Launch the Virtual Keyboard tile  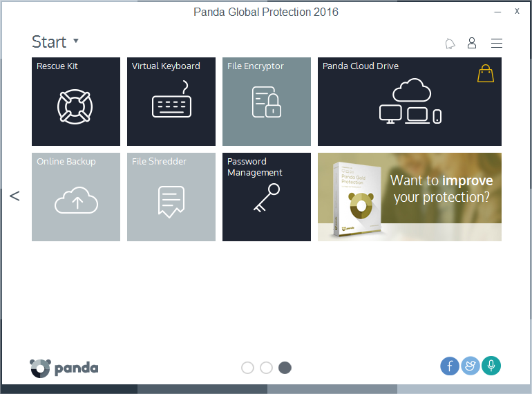(171, 102)
